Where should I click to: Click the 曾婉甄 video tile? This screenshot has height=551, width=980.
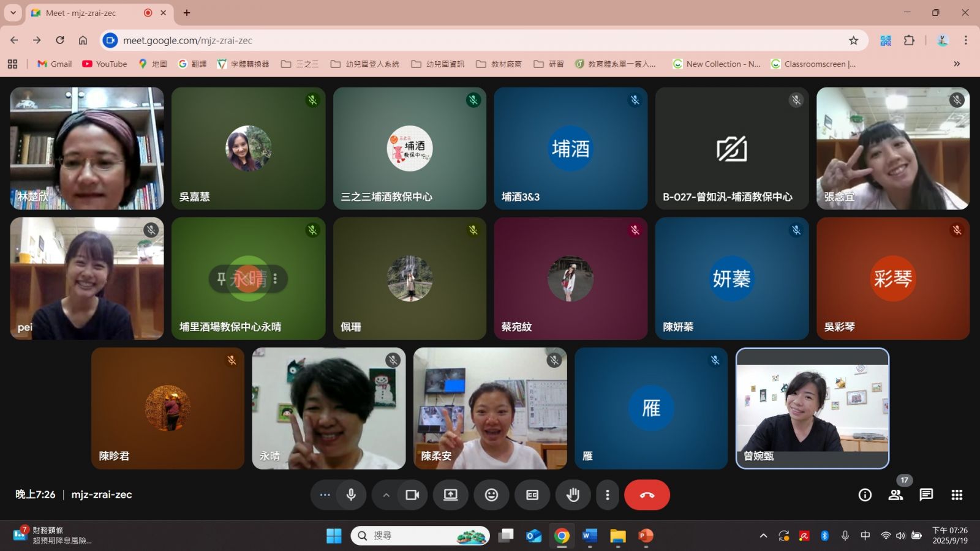pos(812,408)
